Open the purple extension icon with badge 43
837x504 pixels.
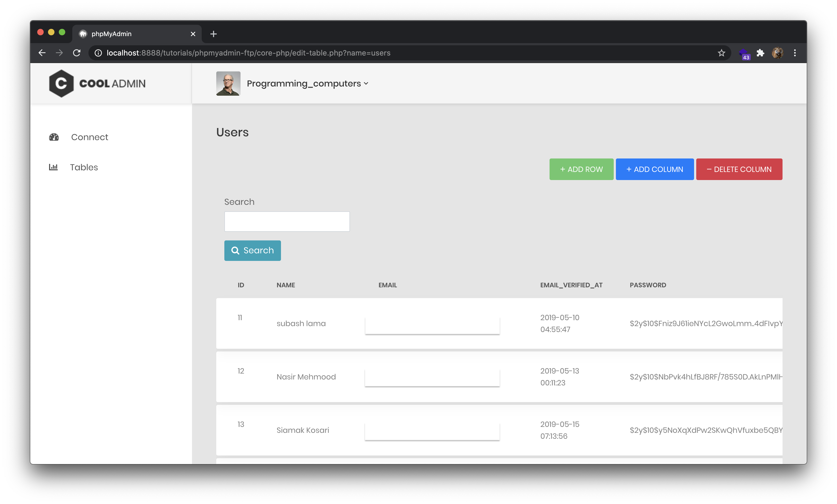[744, 54]
